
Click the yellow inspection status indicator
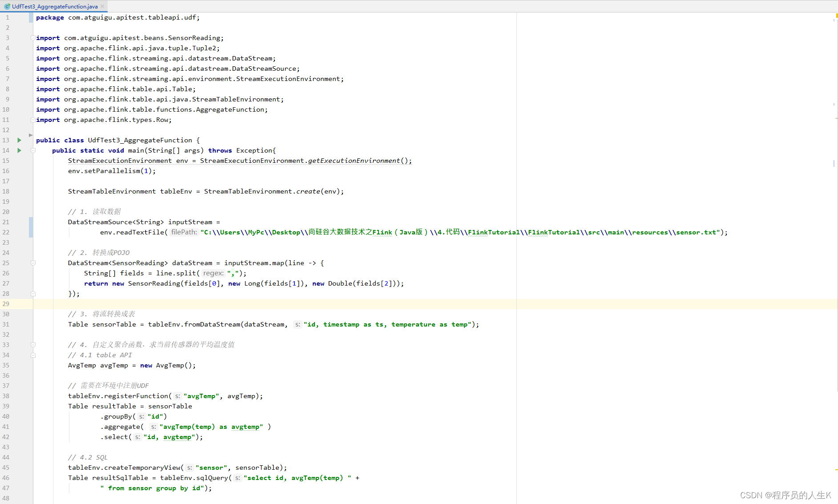click(836, 16)
